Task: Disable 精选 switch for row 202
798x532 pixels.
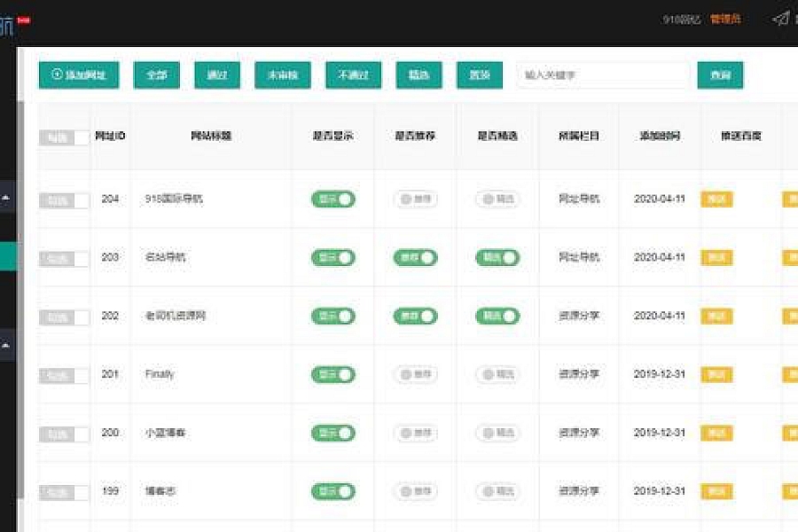Action: (x=497, y=317)
